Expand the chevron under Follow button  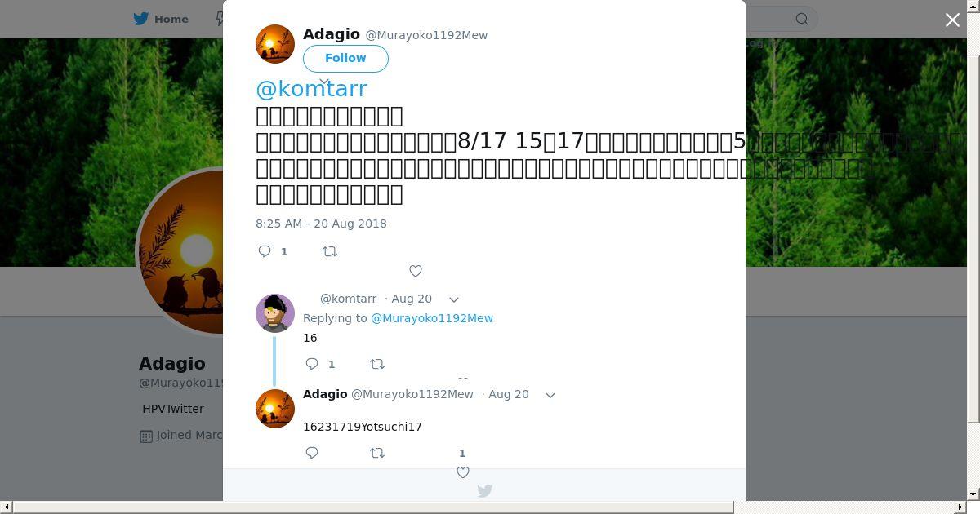pos(324,82)
